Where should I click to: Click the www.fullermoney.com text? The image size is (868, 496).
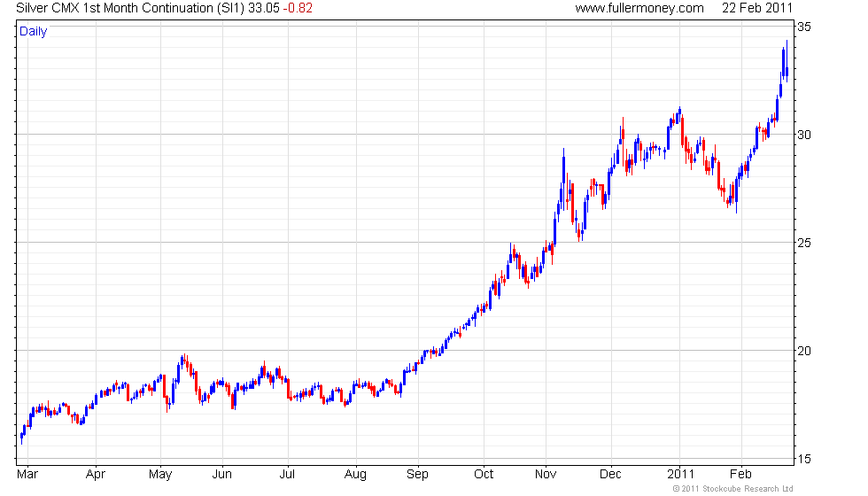point(639,8)
